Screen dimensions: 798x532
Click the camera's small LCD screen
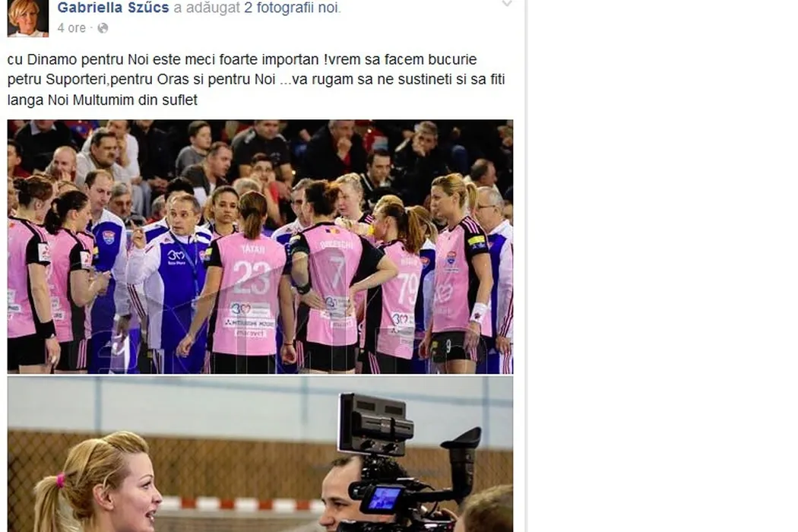385,498
